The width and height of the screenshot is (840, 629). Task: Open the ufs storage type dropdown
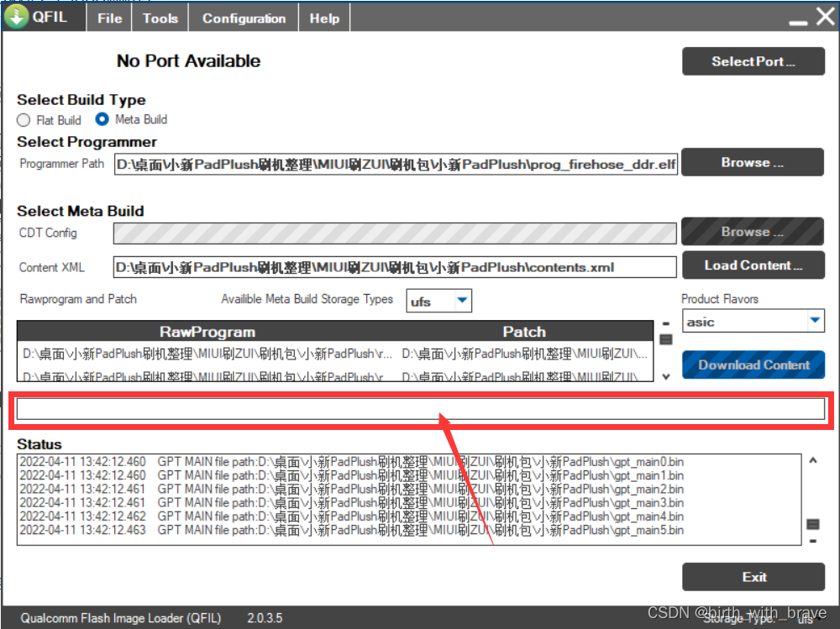(x=439, y=301)
